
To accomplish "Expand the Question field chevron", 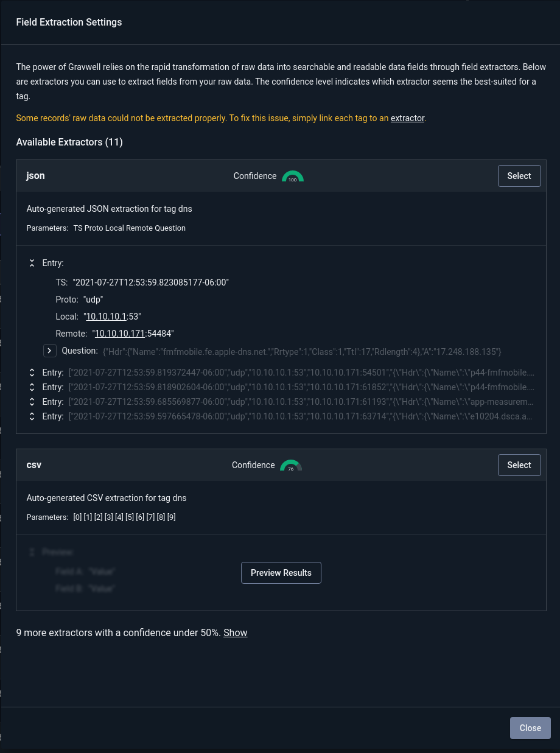I will pyautogui.click(x=50, y=351).
